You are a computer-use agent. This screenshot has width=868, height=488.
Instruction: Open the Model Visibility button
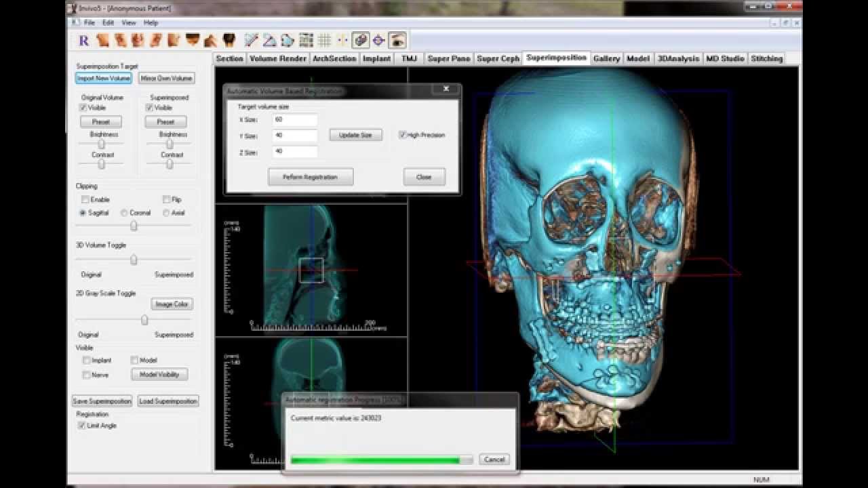[x=159, y=374]
